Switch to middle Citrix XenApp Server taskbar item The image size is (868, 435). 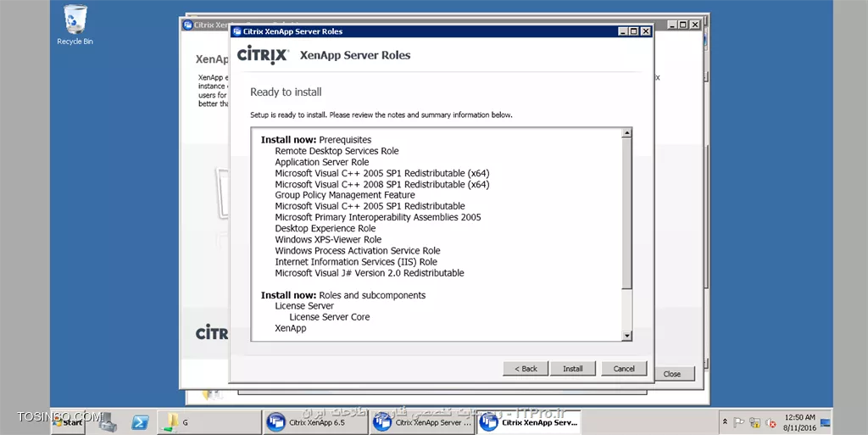point(422,423)
